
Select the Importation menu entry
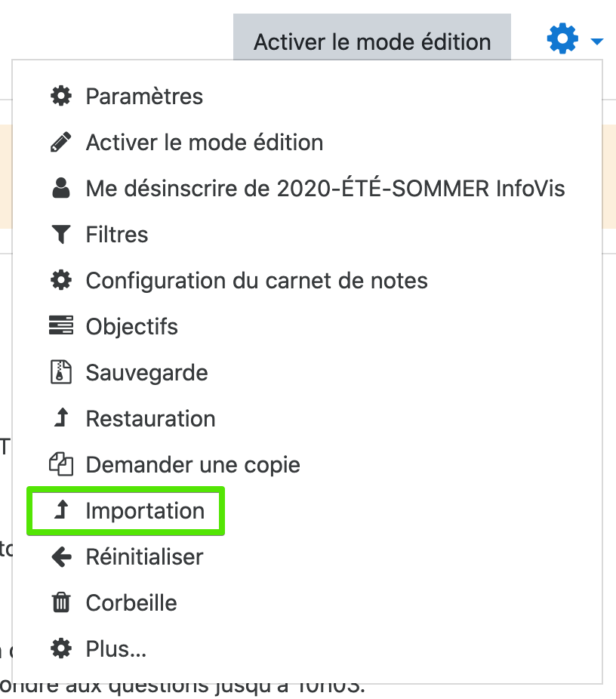click(x=145, y=511)
